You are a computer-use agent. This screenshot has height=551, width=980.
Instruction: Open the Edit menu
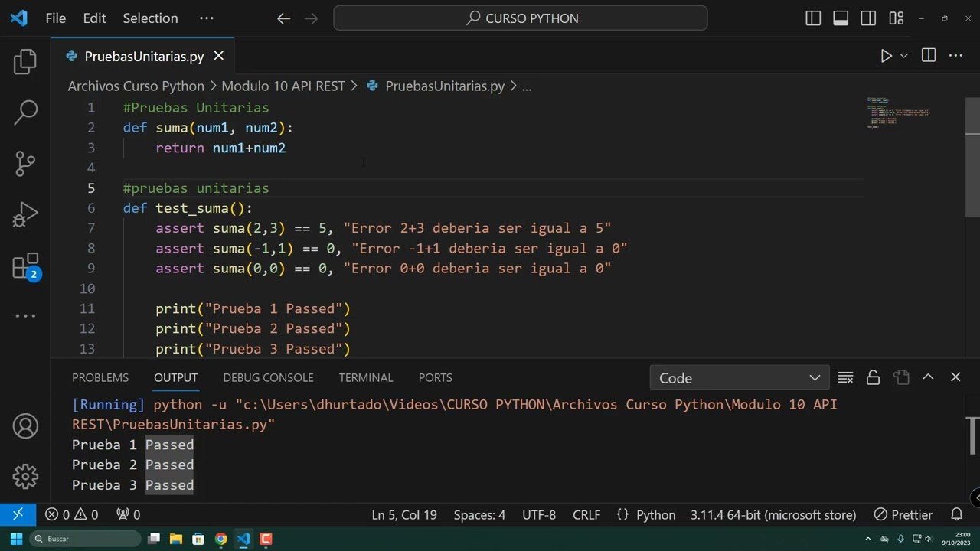coord(94,18)
